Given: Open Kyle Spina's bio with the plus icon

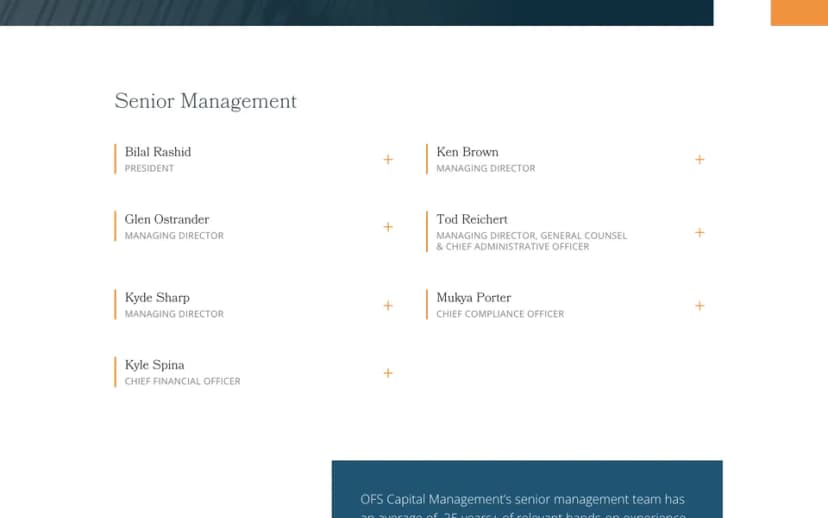Looking at the screenshot, I should pos(388,373).
